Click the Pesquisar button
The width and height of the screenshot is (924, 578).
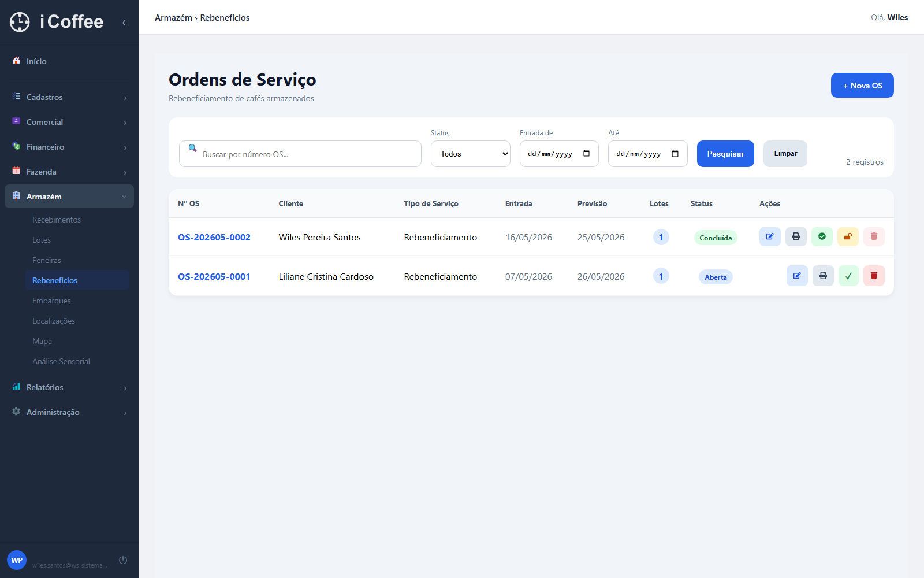[x=725, y=154]
